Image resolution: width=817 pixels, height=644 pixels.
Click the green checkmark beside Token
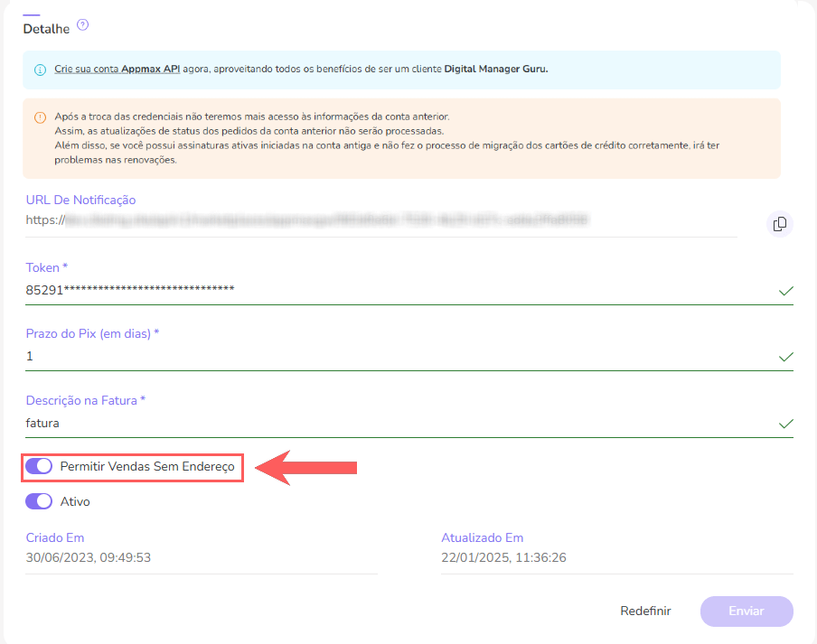(x=785, y=291)
